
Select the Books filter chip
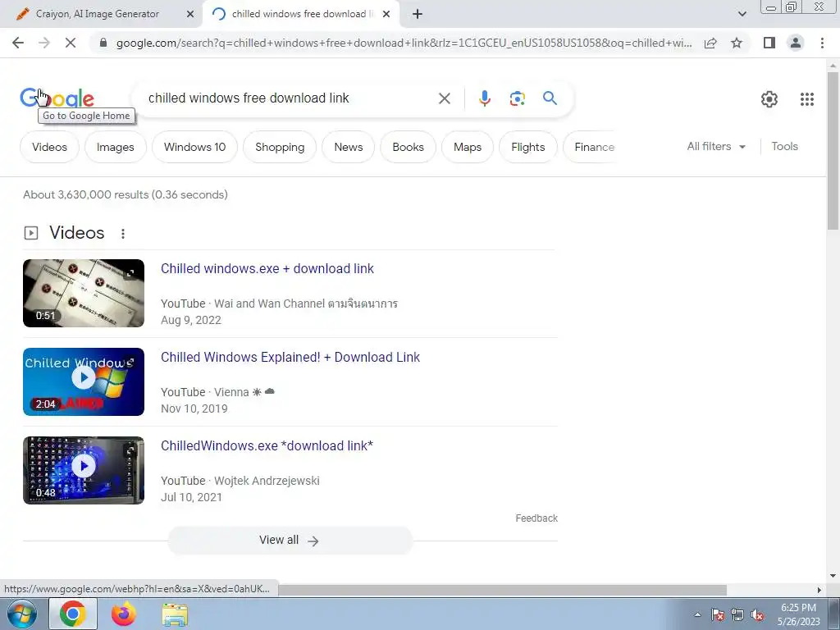tap(408, 147)
